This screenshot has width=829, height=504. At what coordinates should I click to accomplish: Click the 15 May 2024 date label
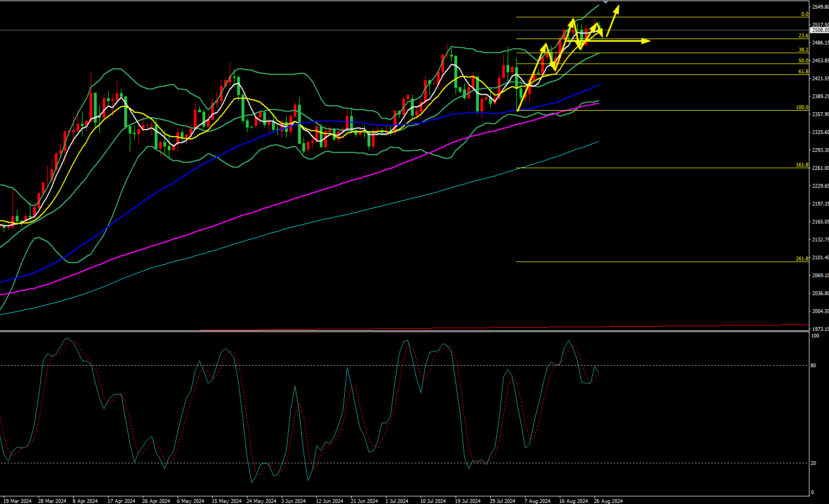(x=226, y=501)
